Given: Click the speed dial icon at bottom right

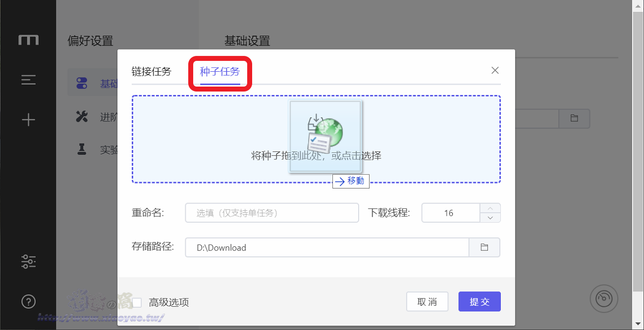Looking at the screenshot, I should pyautogui.click(x=604, y=299).
